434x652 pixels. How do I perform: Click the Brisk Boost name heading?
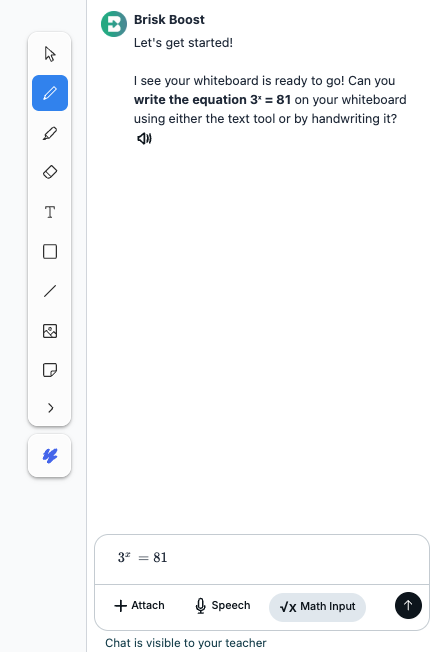(x=169, y=20)
